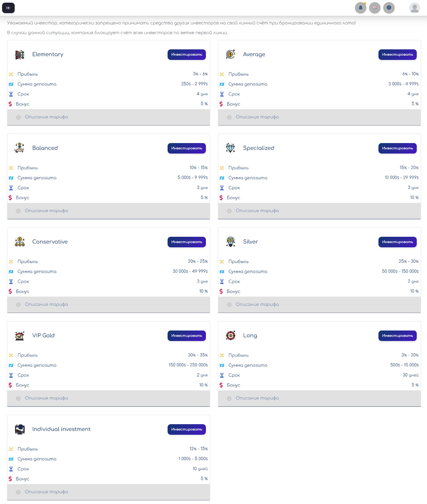Viewport: 427px width, 504px height.
Task: Click the Long plan target icon
Action: click(231, 335)
